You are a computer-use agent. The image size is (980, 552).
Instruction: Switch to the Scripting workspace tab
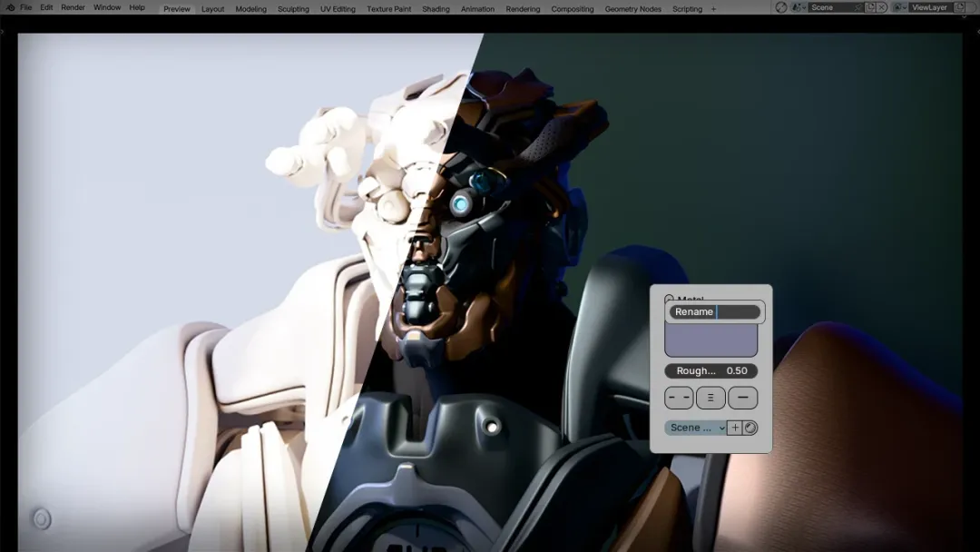click(x=687, y=9)
